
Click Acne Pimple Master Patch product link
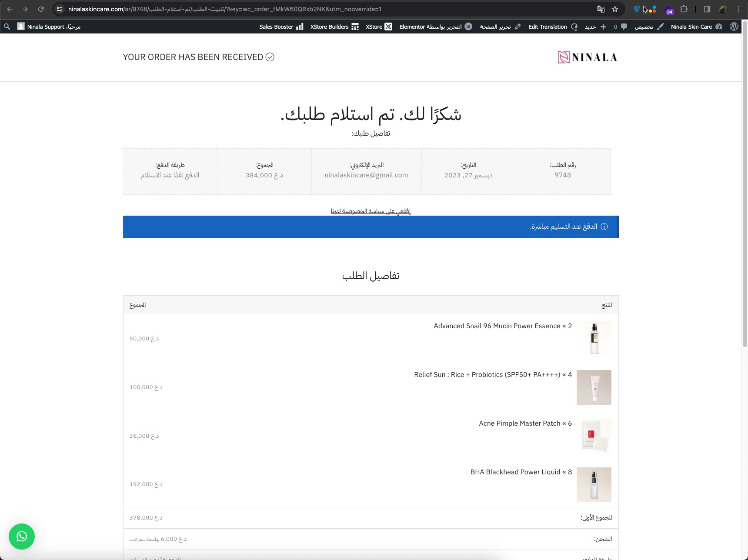[520, 423]
